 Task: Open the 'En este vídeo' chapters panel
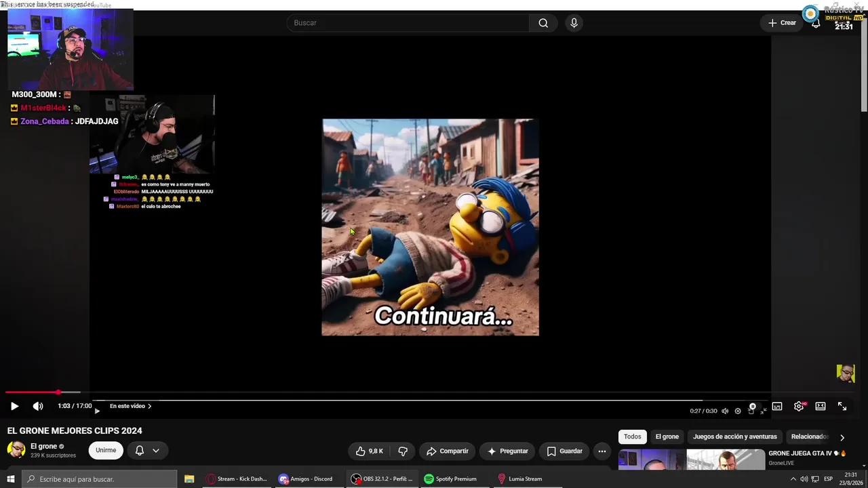pyautogui.click(x=130, y=406)
